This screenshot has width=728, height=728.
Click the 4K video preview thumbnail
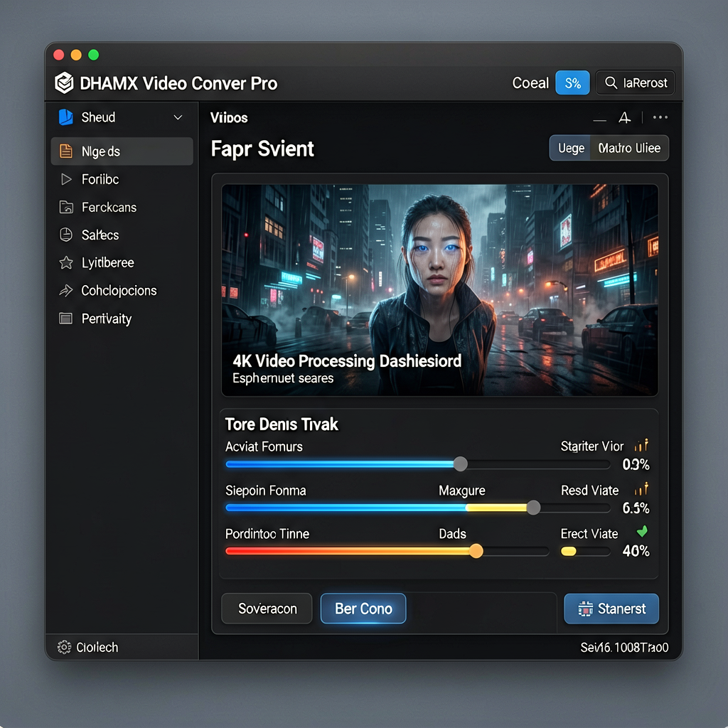pos(439,290)
